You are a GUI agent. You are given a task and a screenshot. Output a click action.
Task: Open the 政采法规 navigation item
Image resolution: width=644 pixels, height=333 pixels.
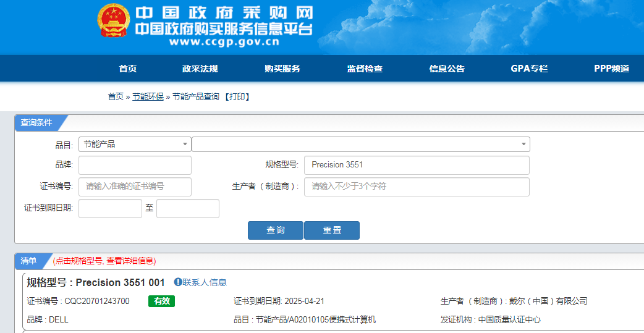pos(200,69)
